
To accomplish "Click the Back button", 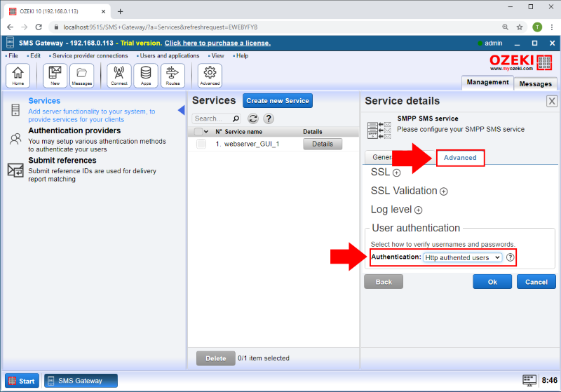I will [x=384, y=282].
